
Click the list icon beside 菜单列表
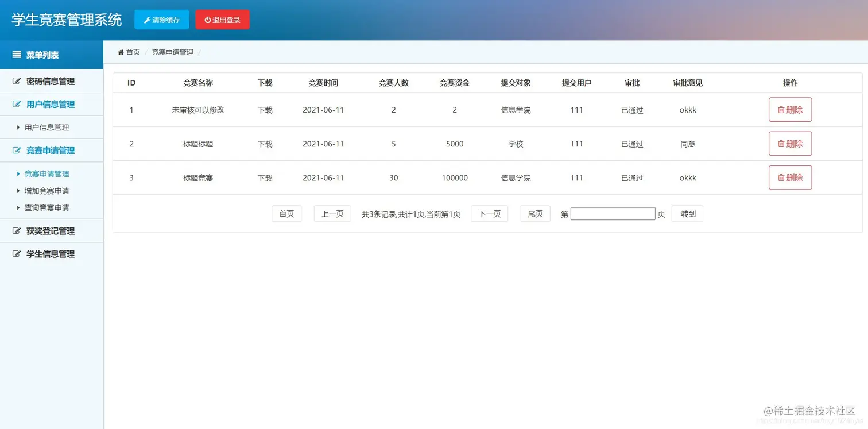16,55
